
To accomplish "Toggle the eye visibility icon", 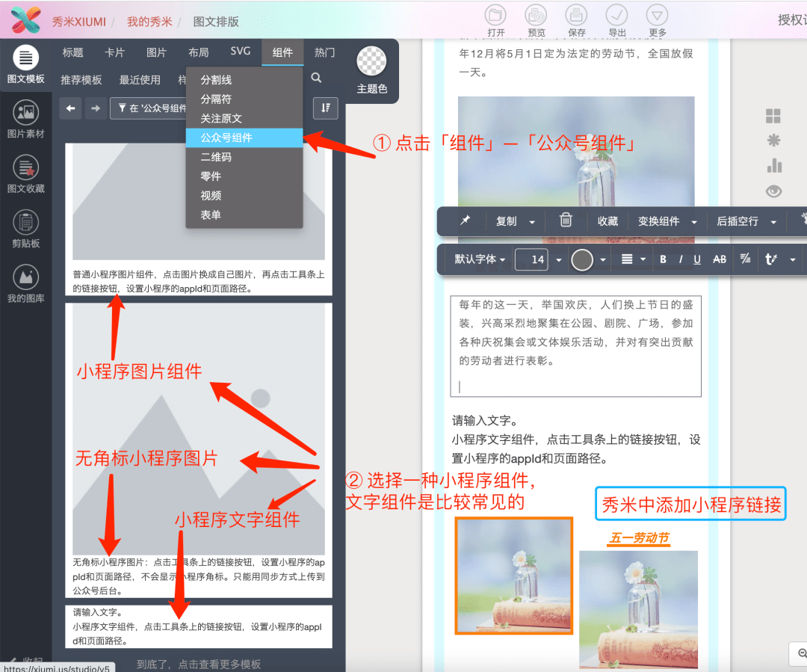I will pyautogui.click(x=773, y=191).
